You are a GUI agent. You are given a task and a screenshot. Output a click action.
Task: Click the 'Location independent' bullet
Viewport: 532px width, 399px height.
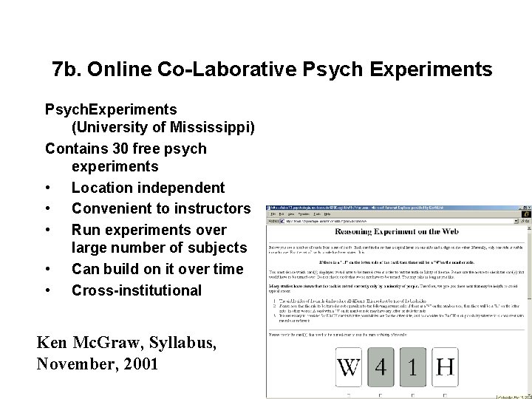[x=149, y=188]
